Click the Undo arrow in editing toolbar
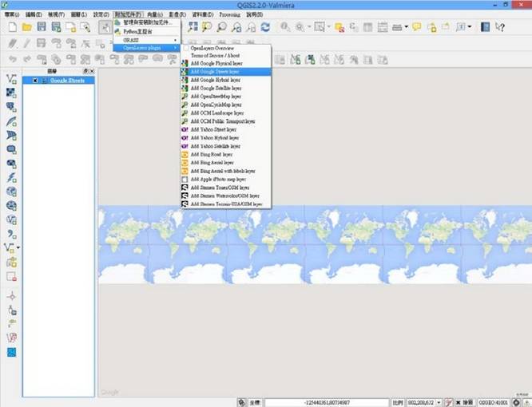The width and height of the screenshot is (532, 407). 13,60
